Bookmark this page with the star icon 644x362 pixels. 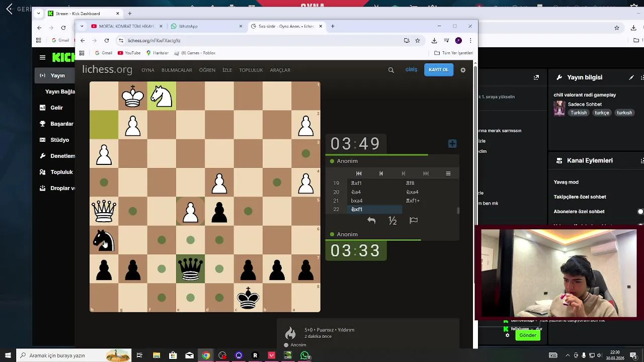(418, 40)
